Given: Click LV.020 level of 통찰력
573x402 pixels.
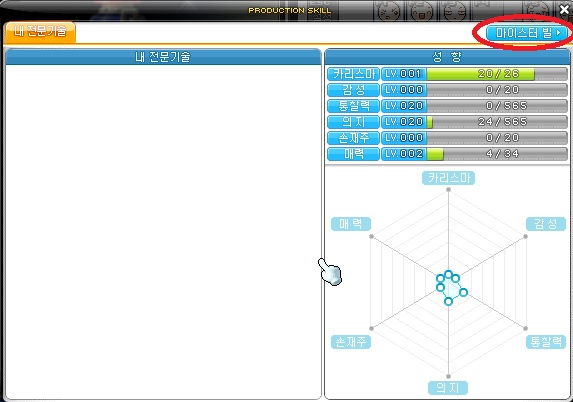Looking at the screenshot, I should pos(404,106).
